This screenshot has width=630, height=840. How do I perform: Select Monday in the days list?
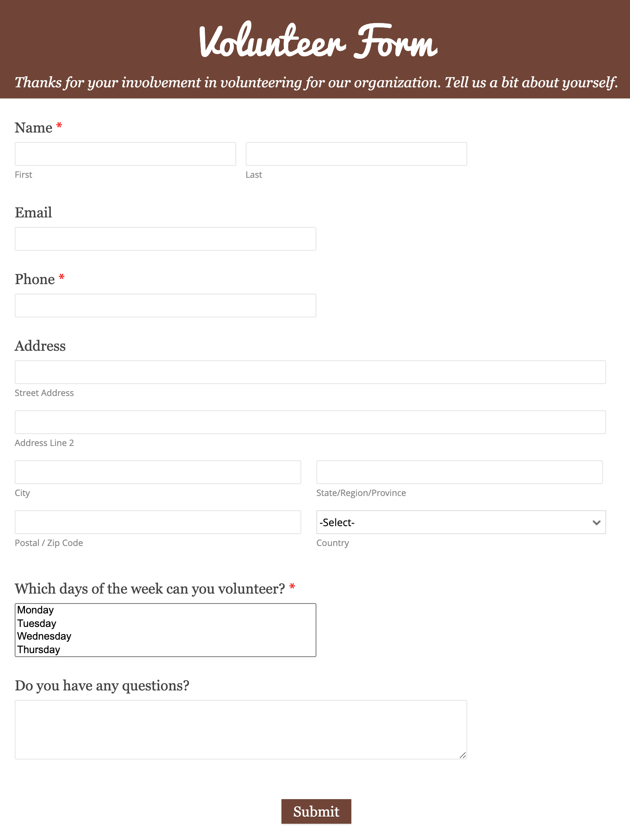(x=36, y=610)
